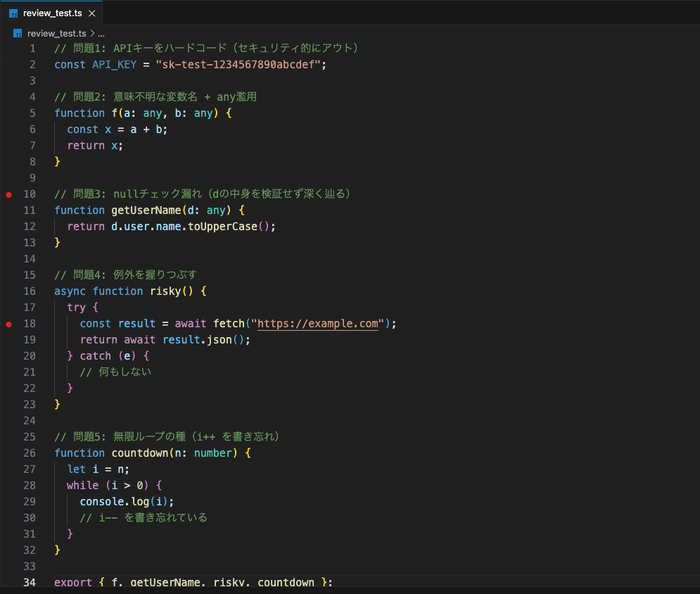Click the export statement on line 34

coord(193,583)
